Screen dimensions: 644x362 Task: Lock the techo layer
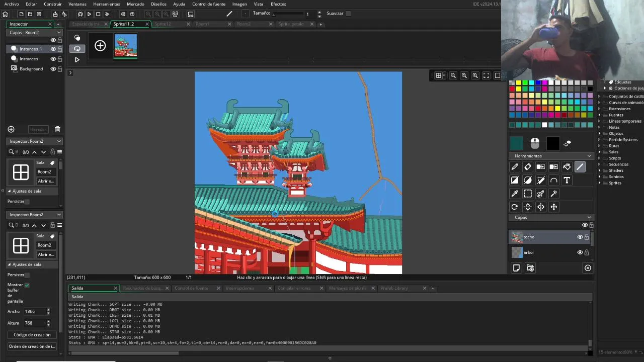[587, 237]
